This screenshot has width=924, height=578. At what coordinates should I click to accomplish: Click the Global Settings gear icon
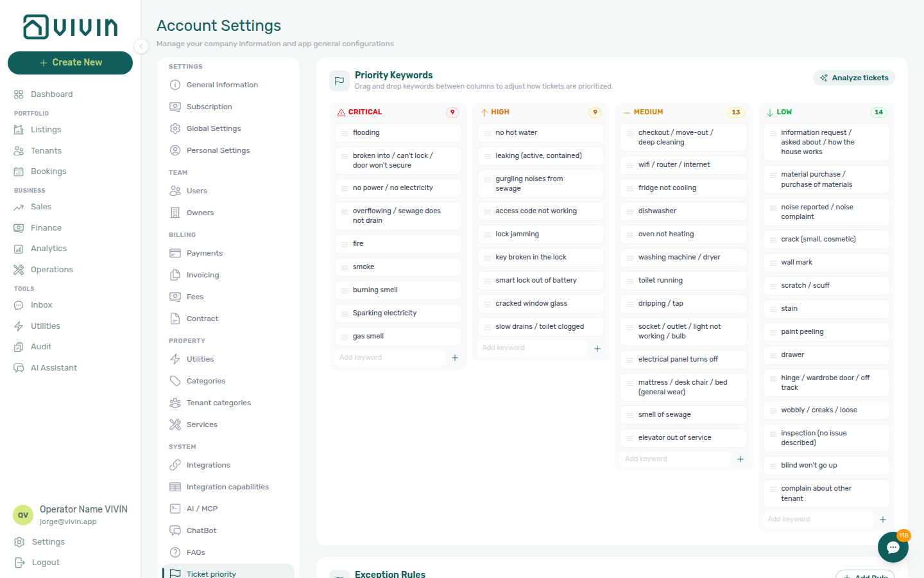[175, 128]
